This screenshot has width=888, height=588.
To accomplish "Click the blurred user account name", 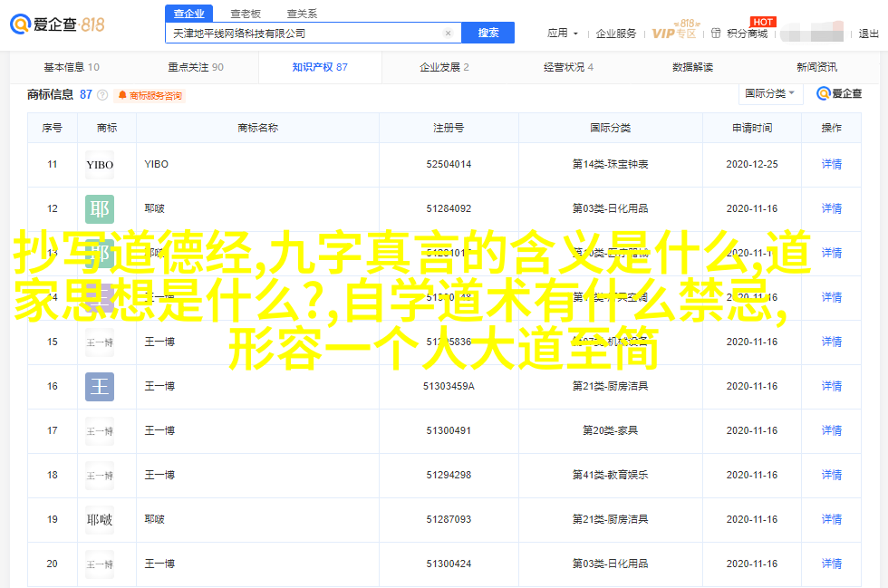I will click(x=813, y=33).
